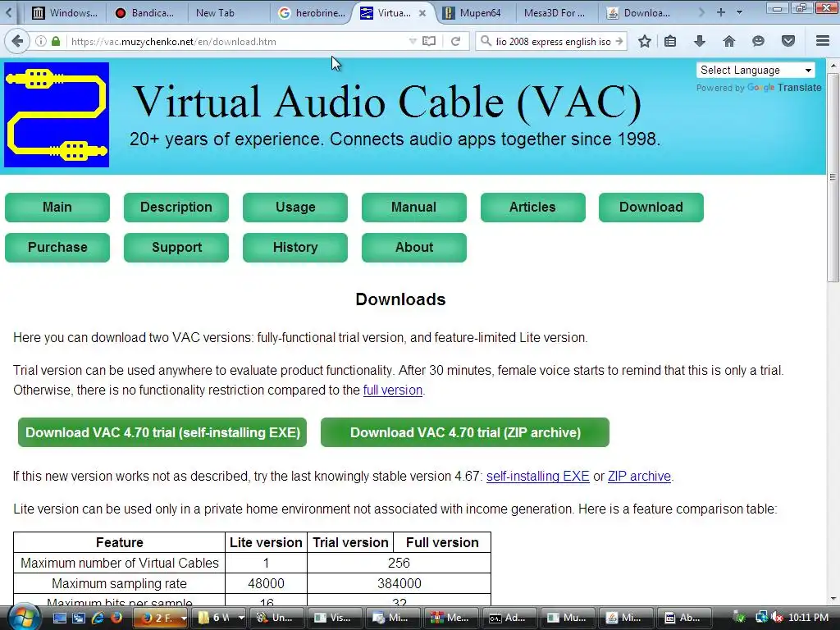
Task: Go back using the browser back arrow
Action: (17, 41)
